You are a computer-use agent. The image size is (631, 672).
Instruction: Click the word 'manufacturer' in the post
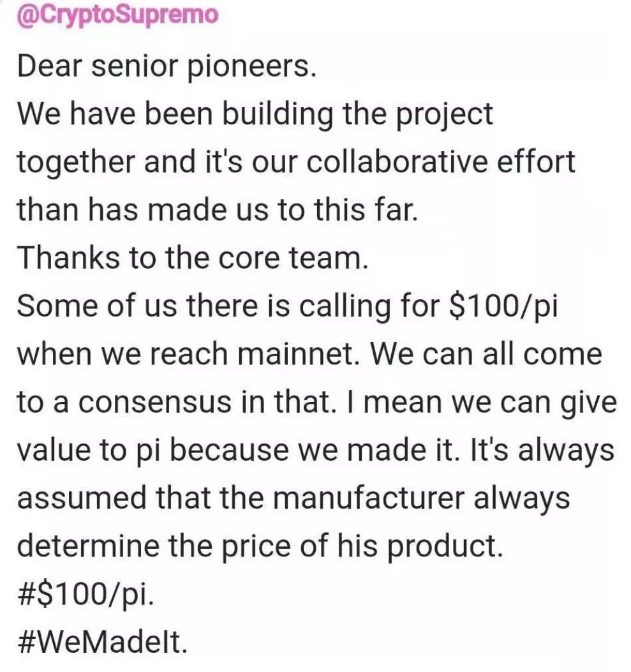[x=368, y=498]
